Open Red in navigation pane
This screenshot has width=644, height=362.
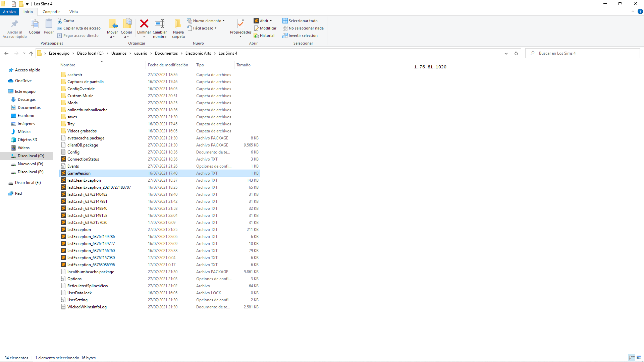tap(15, 193)
